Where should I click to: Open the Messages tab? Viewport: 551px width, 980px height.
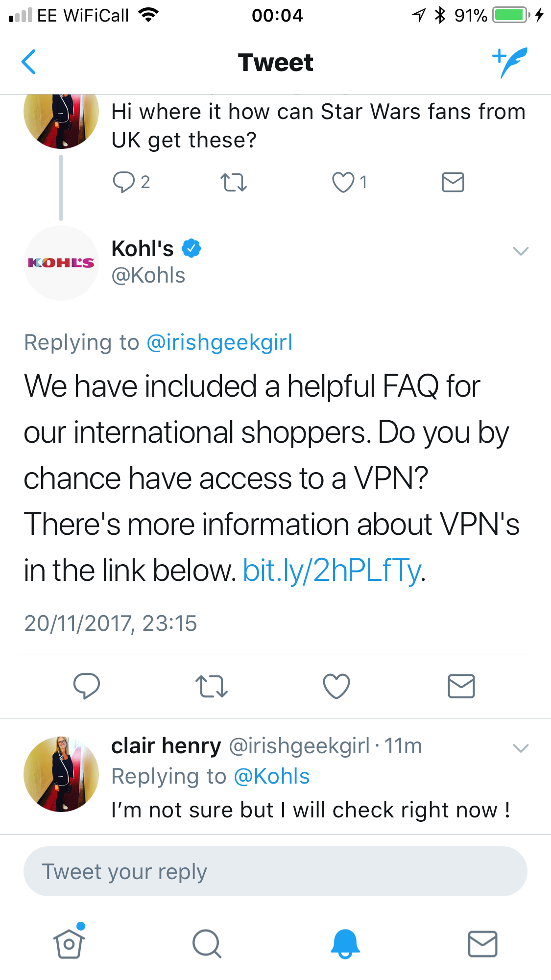coord(482,943)
